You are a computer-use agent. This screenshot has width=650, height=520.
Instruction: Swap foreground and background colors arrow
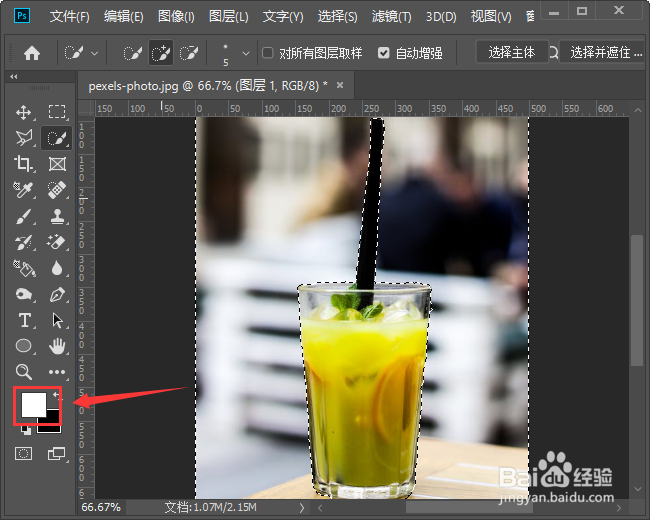coord(56,395)
